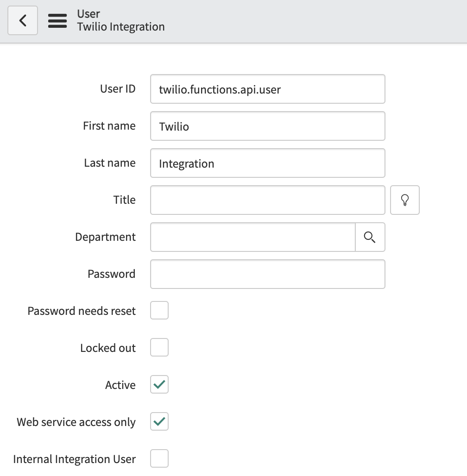467x476 pixels.
Task: Tick the Password needs reset checkbox
Action: point(159,310)
